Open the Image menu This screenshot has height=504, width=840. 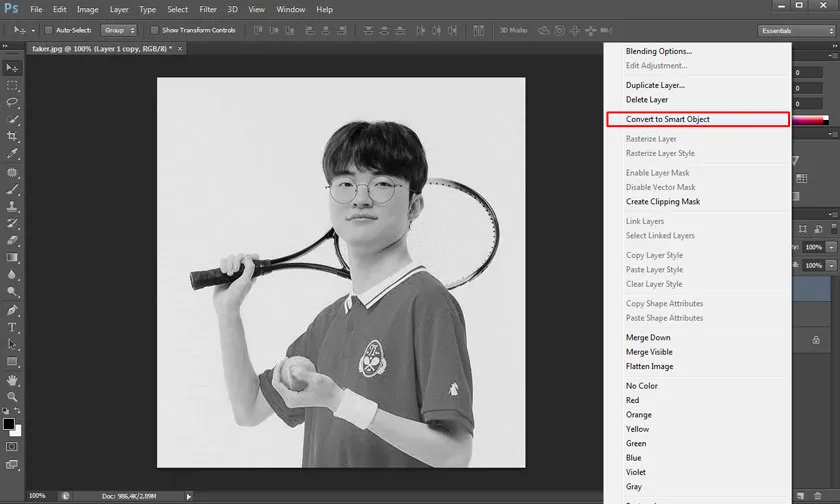tap(87, 9)
